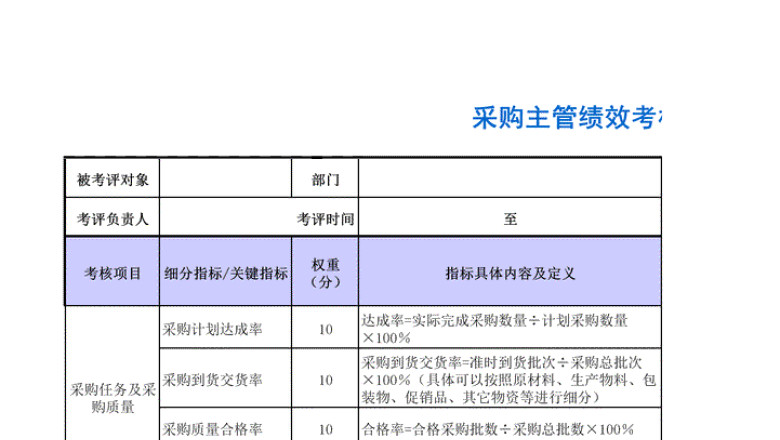Click the title 采购主管绩效考 heading

(x=567, y=118)
